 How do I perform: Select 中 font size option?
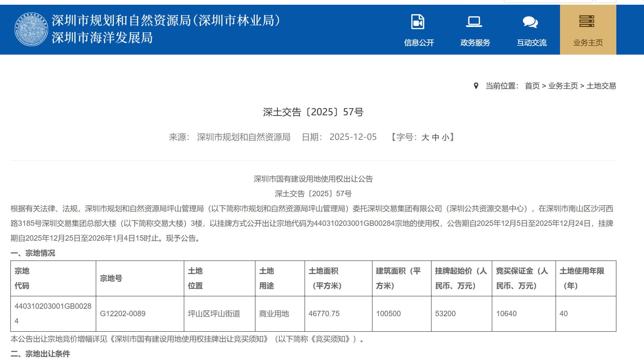(x=435, y=137)
